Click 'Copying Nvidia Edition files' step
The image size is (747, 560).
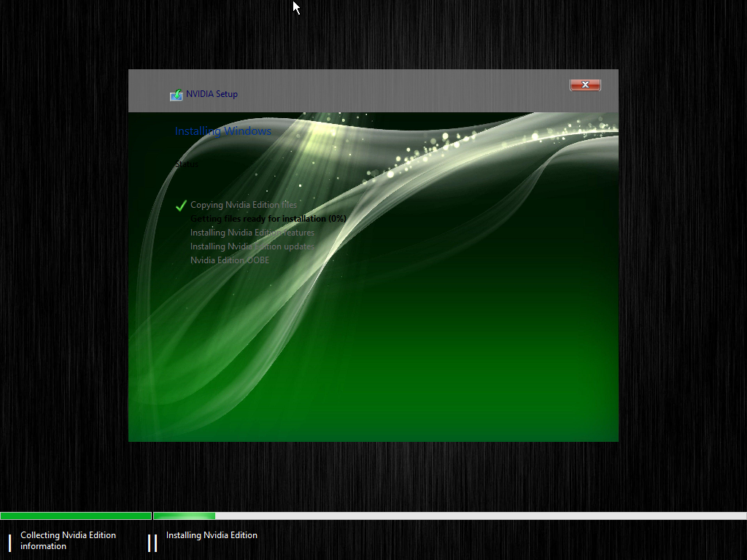[x=244, y=205]
